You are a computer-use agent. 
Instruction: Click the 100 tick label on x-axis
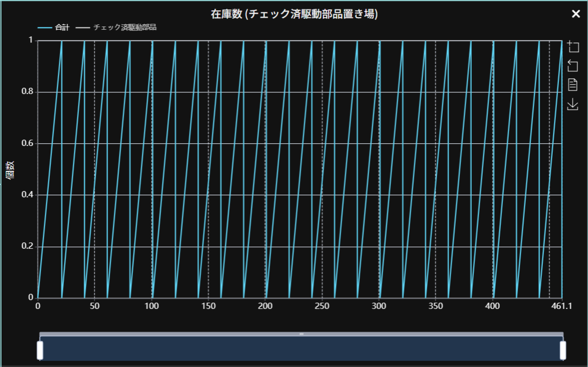151,306
